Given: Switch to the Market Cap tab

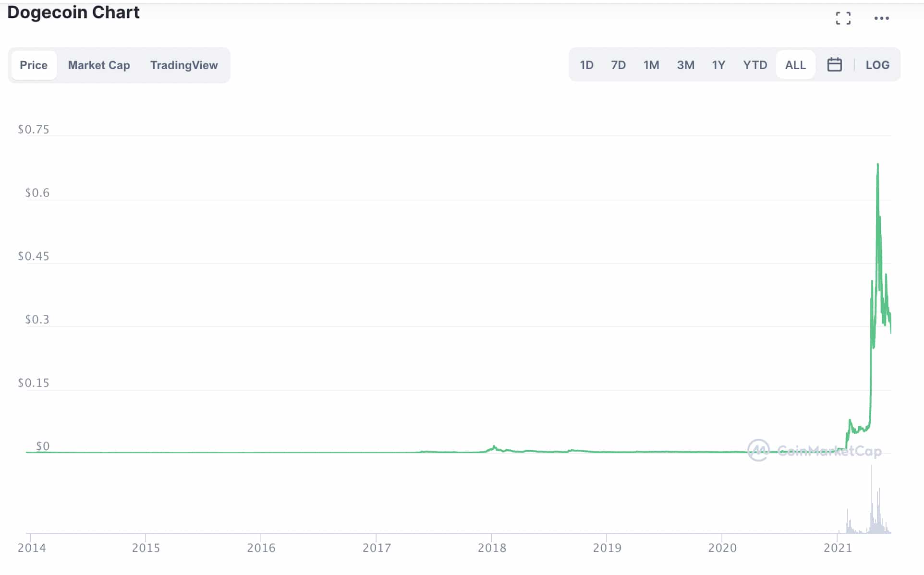Looking at the screenshot, I should (99, 65).
